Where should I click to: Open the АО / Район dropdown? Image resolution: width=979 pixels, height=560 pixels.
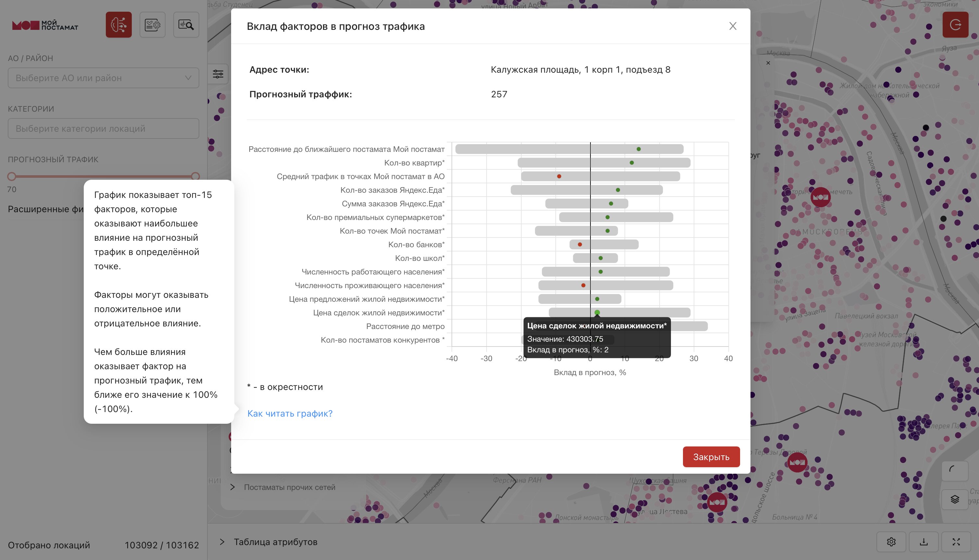104,78
